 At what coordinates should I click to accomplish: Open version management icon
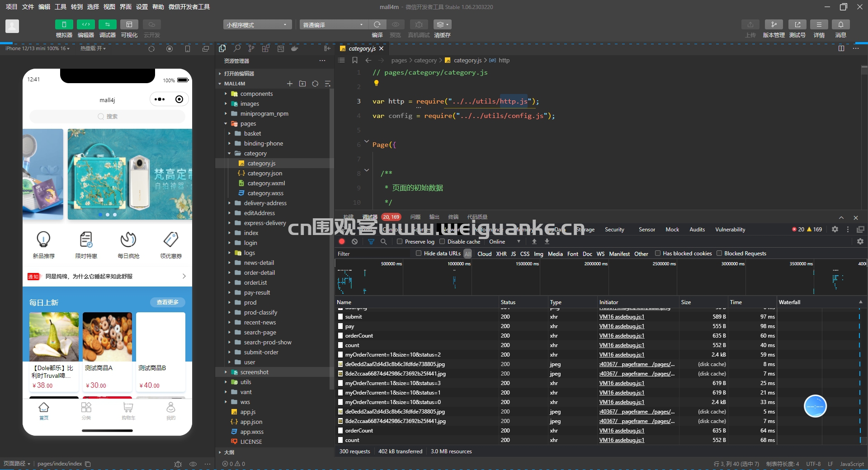click(774, 24)
